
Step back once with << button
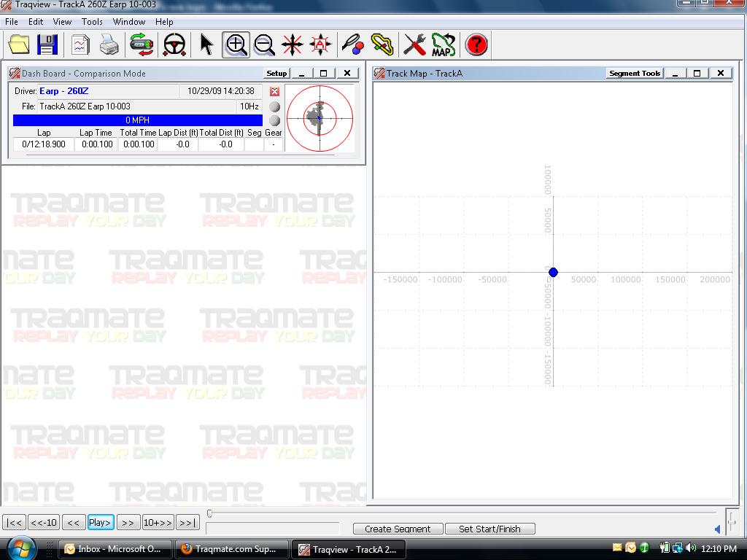[74, 523]
